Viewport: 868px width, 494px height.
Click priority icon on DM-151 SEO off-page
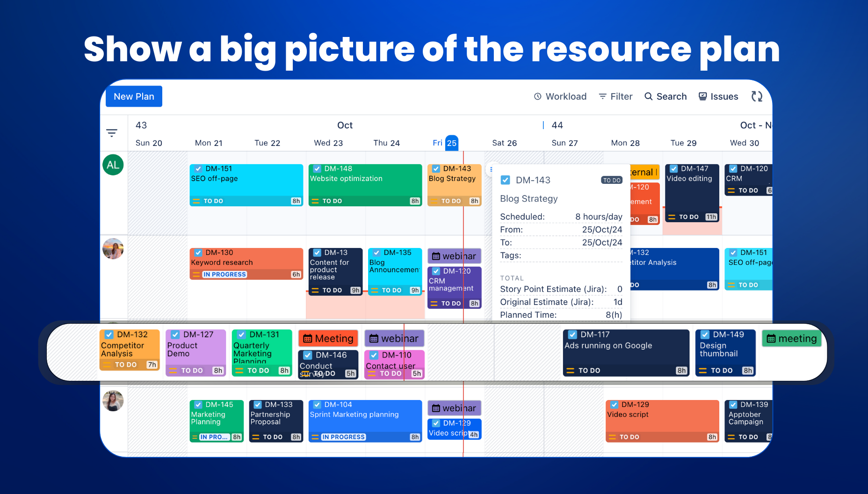pos(196,201)
